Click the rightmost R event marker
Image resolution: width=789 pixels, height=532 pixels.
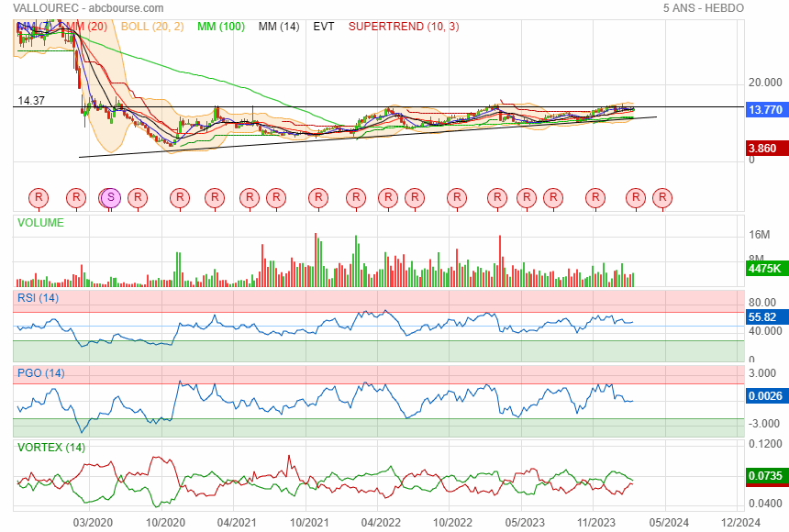662,196
